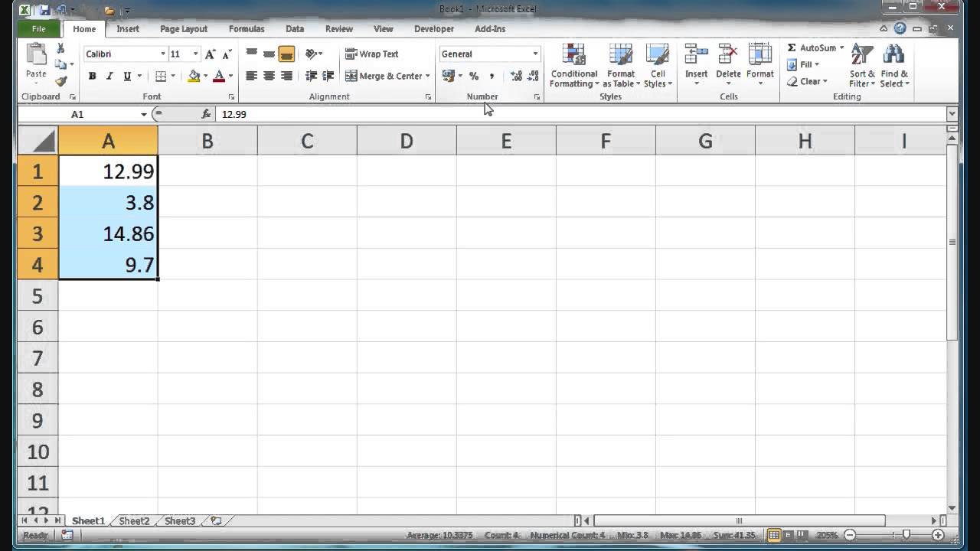The height and width of the screenshot is (551, 980).
Task: Click the Merge & Center button
Action: click(x=384, y=76)
